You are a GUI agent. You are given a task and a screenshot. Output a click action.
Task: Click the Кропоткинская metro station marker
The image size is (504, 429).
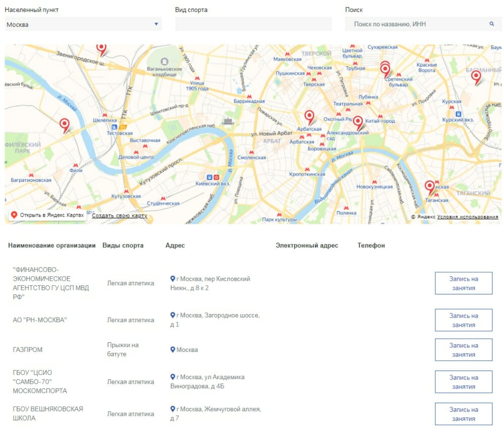pyautogui.click(x=307, y=169)
